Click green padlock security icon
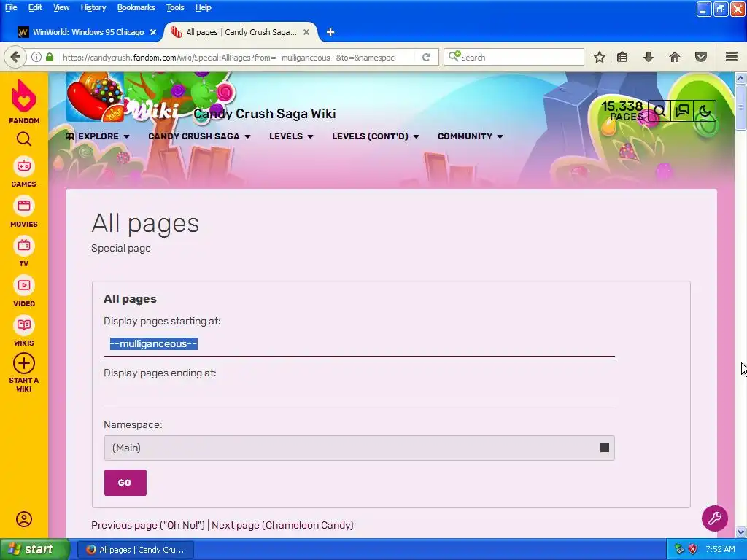Viewport: 747px width, 560px height. [50, 57]
